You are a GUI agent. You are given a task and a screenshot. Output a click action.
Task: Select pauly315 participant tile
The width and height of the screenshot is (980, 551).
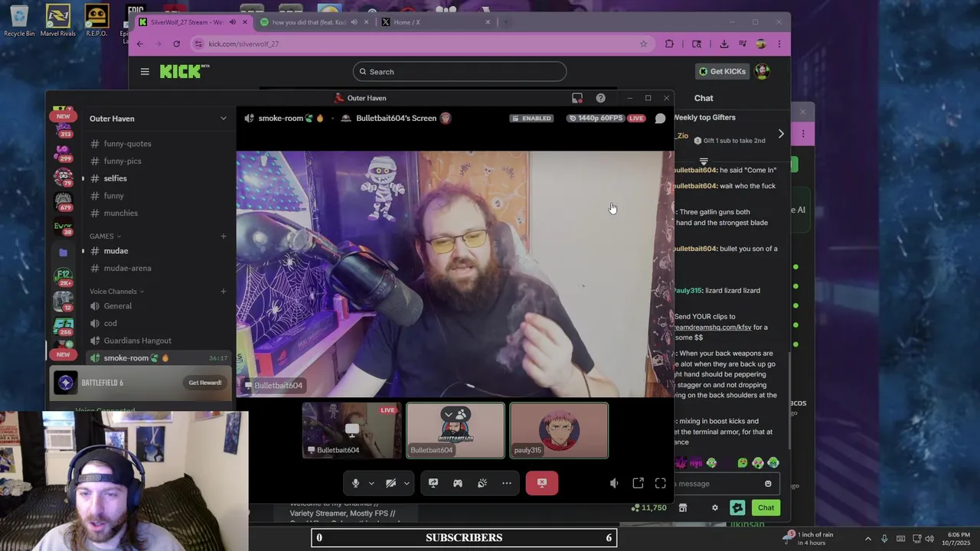point(560,430)
